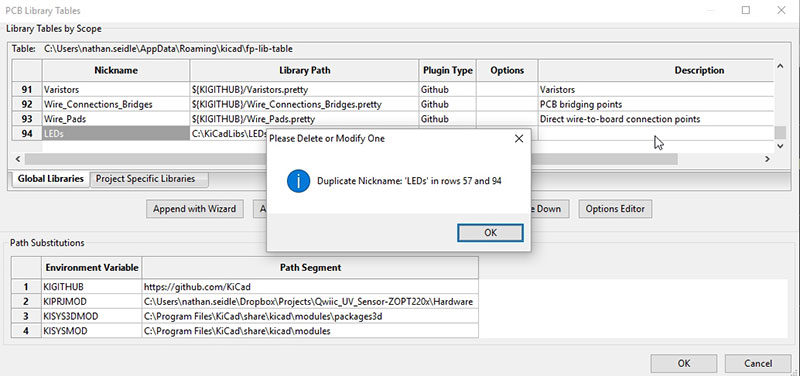Click the horizontal scroll right arrow
Screen dimensions: 800x376
click(x=767, y=159)
